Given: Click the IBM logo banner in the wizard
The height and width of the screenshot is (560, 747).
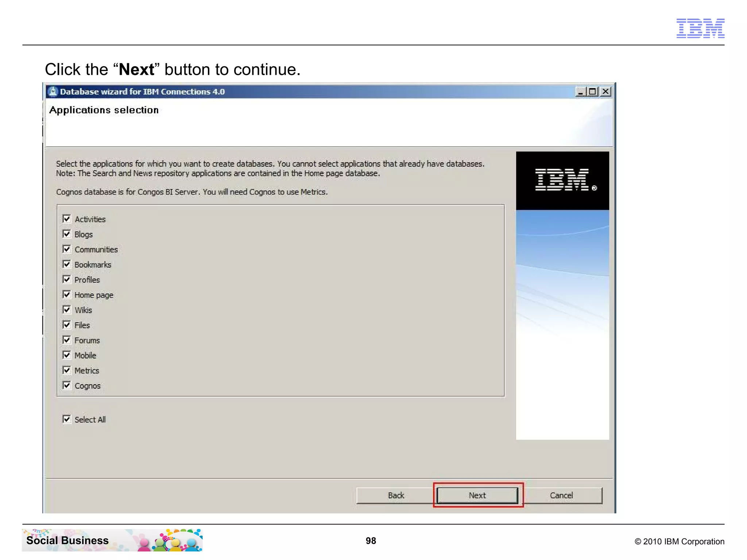Looking at the screenshot, I should coord(562,180).
